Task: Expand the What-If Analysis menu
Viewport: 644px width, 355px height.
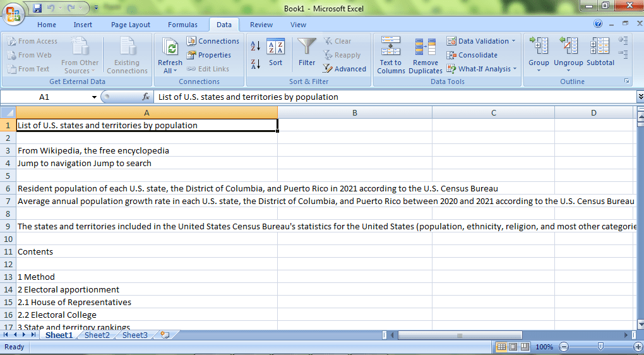Action: [515, 69]
